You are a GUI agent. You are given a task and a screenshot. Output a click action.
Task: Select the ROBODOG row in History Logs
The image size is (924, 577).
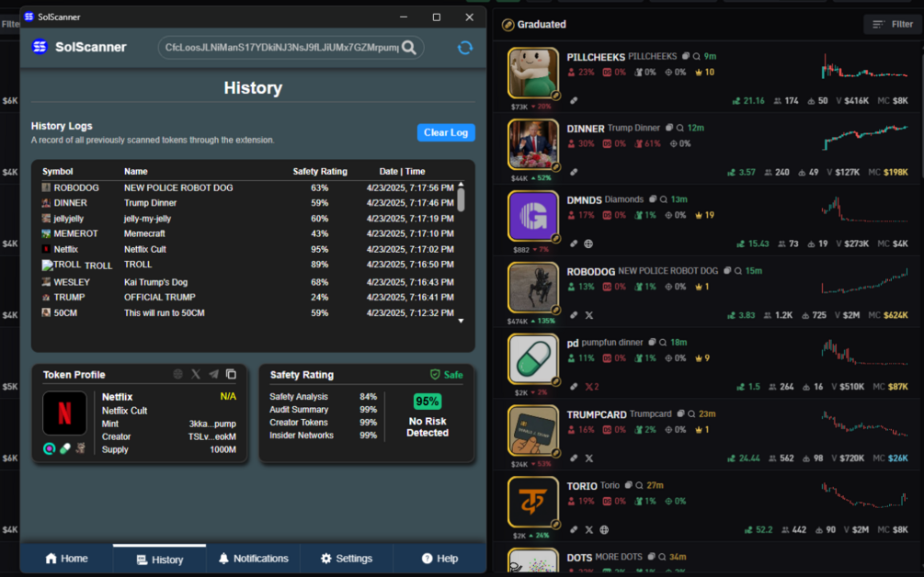248,187
